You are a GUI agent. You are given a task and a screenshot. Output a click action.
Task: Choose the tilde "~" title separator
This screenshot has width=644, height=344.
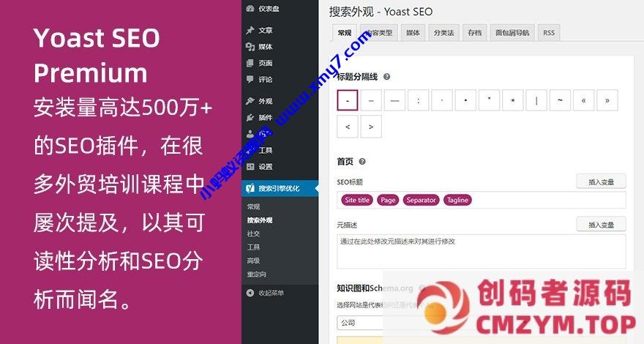click(560, 100)
